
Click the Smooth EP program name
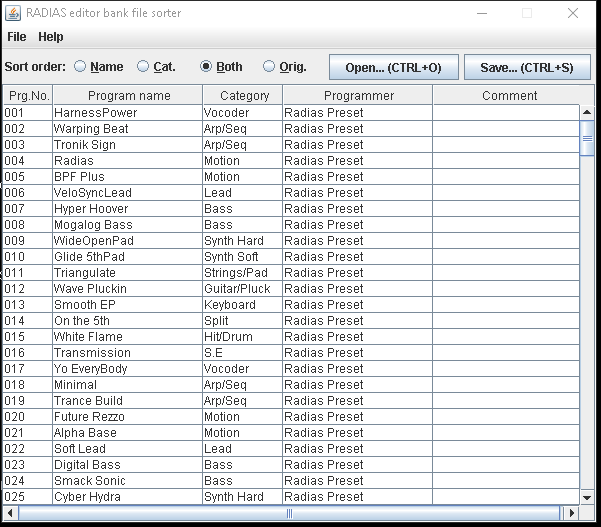coord(127,305)
